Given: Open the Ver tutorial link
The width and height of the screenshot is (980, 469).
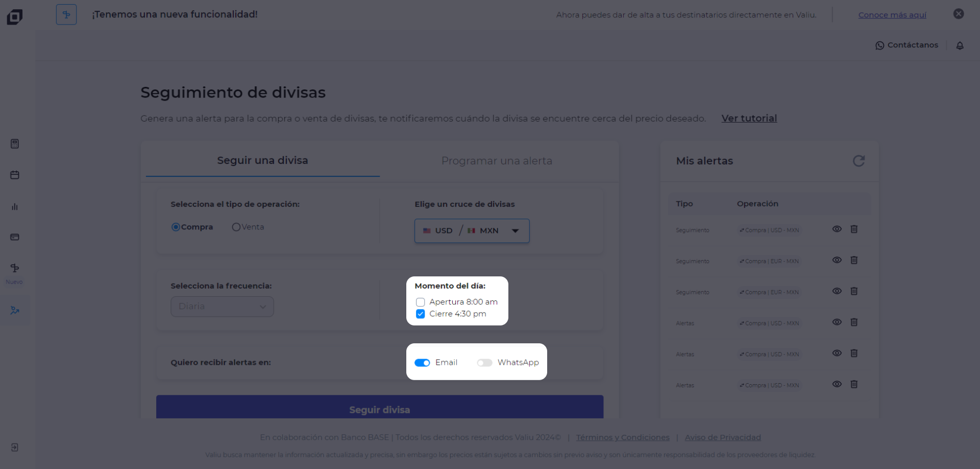Looking at the screenshot, I should coord(749,119).
